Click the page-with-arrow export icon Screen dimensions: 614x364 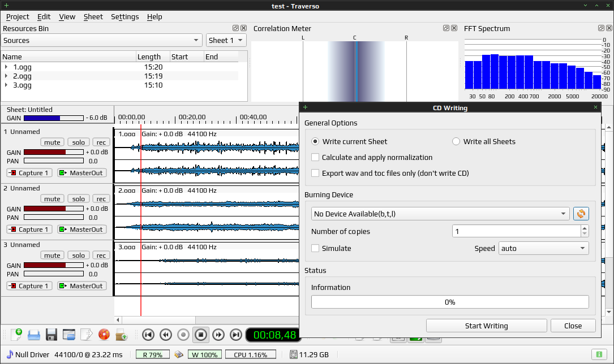click(x=86, y=335)
